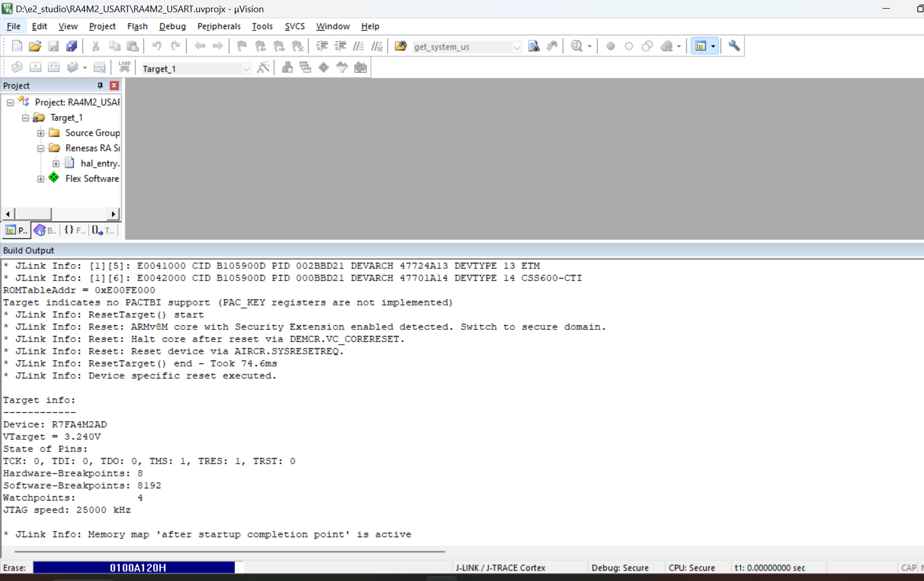Screen dimensions: 924x581
Task: Click the Device: R7FA4M2AD output line
Action: click(x=55, y=424)
